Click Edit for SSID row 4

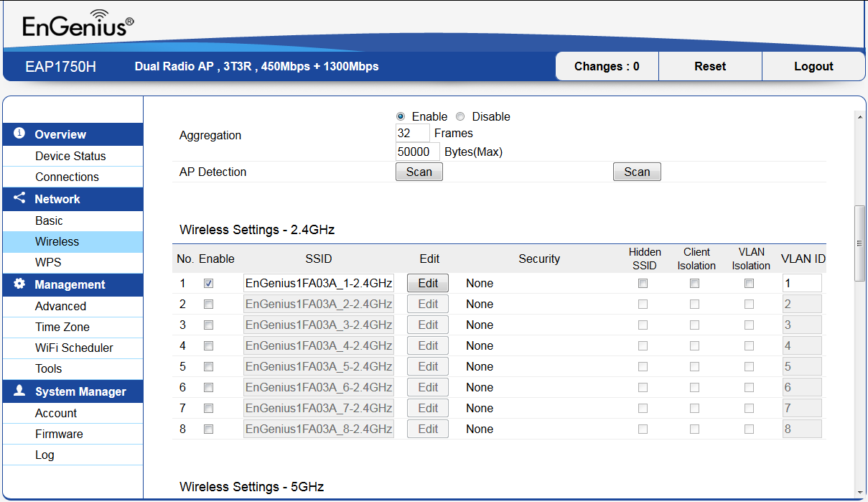[x=428, y=345]
